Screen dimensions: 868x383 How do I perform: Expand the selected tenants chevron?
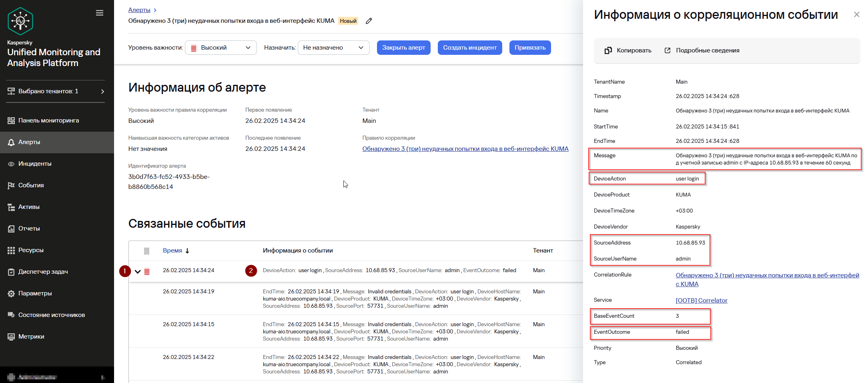pos(103,91)
